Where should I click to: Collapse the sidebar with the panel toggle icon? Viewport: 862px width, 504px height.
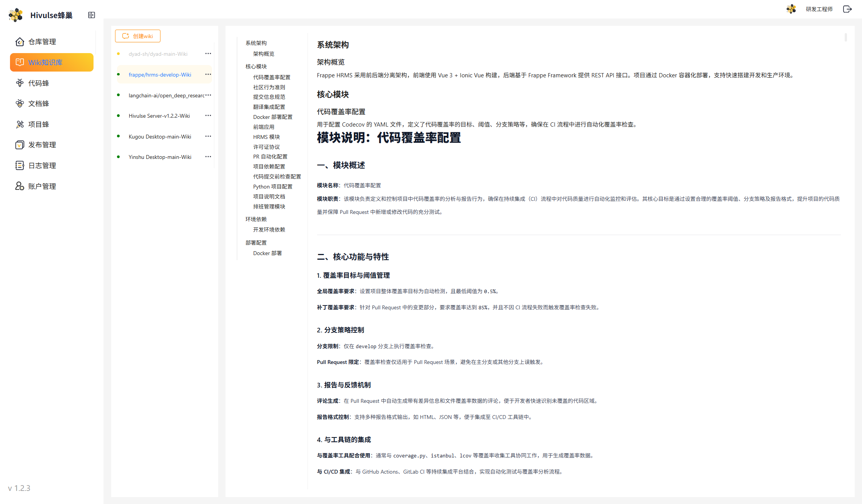coord(92,15)
